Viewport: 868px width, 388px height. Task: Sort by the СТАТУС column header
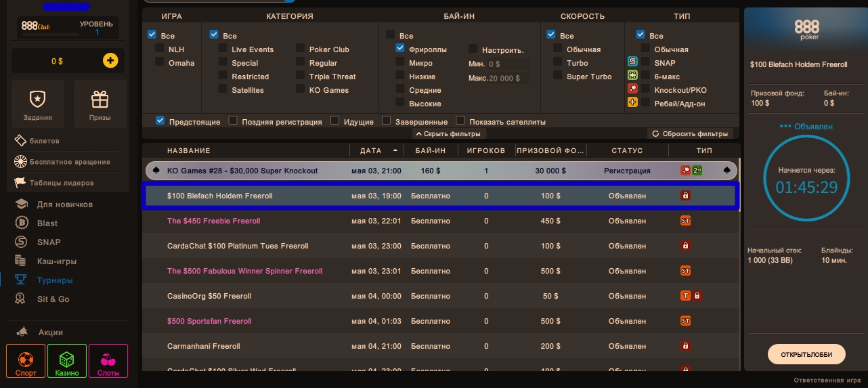click(x=627, y=150)
